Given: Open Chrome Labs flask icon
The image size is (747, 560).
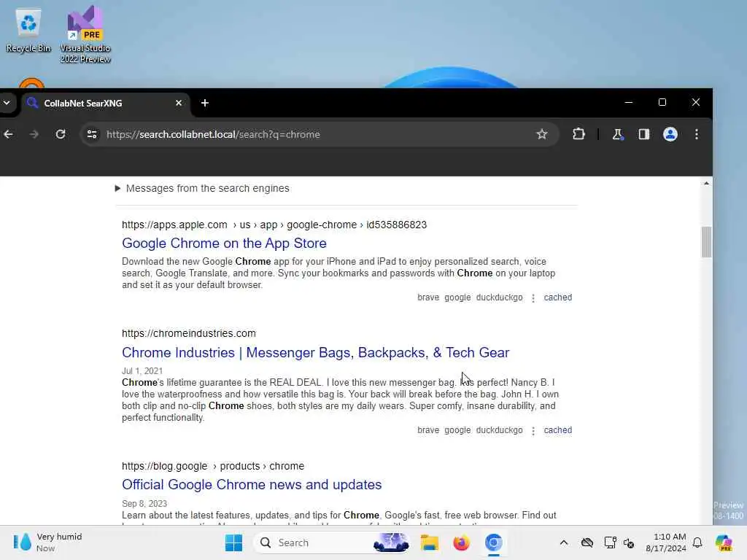Looking at the screenshot, I should pos(617,134).
